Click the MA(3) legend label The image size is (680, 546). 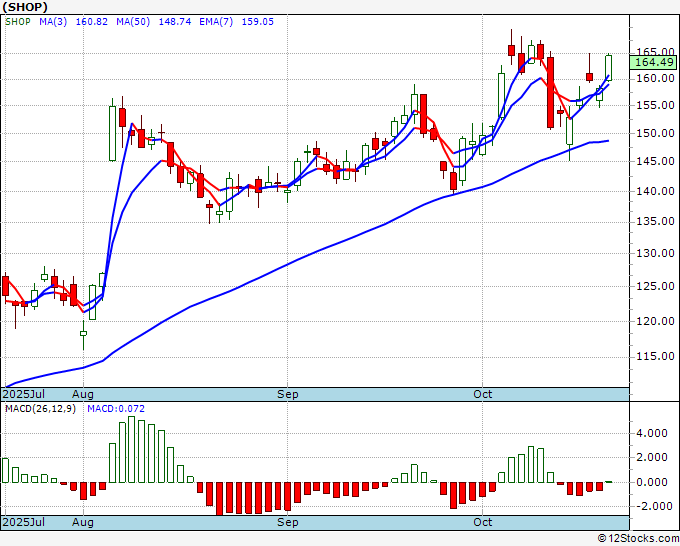coord(53,22)
